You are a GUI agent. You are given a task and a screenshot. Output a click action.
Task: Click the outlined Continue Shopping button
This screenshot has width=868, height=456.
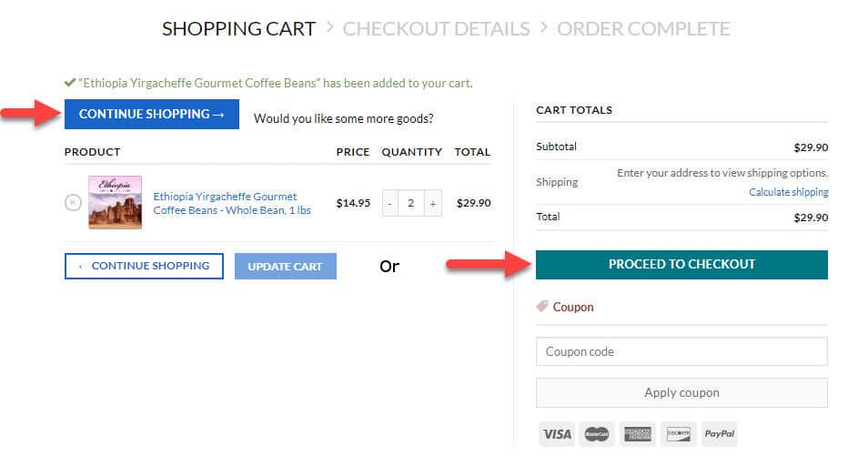pyautogui.click(x=144, y=266)
